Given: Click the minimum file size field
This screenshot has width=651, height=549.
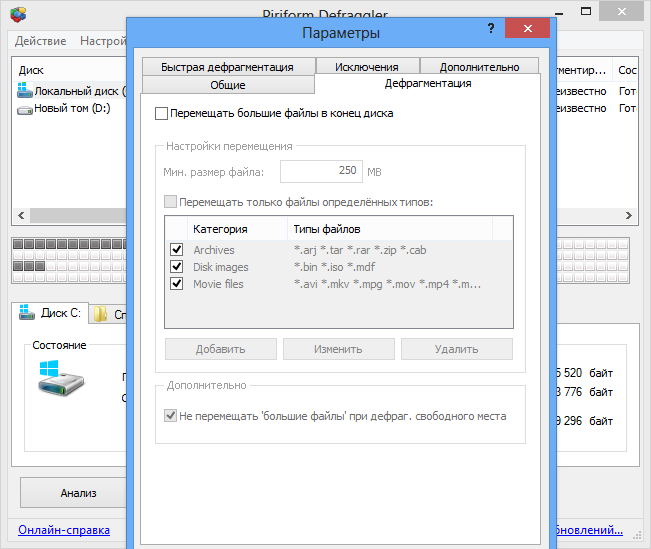Looking at the screenshot, I should [321, 171].
